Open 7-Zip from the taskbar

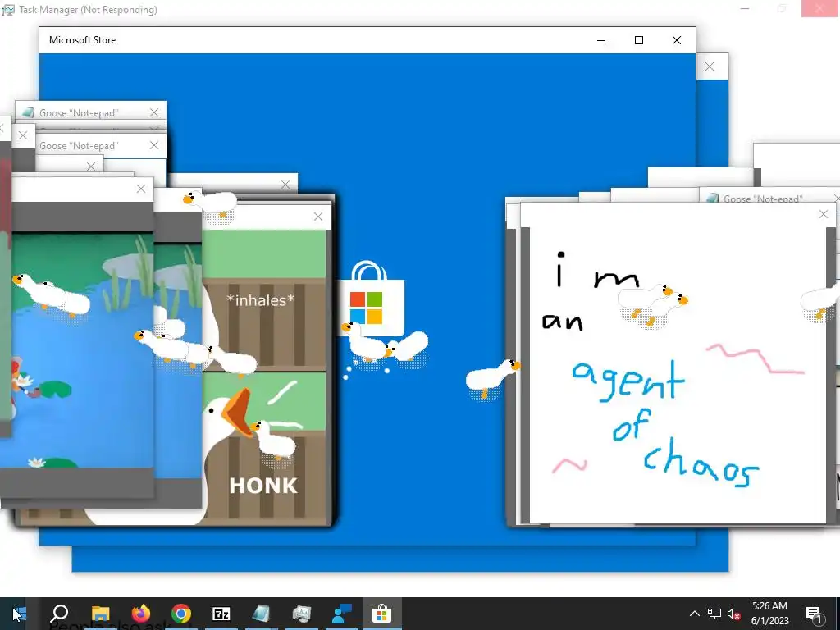point(221,614)
